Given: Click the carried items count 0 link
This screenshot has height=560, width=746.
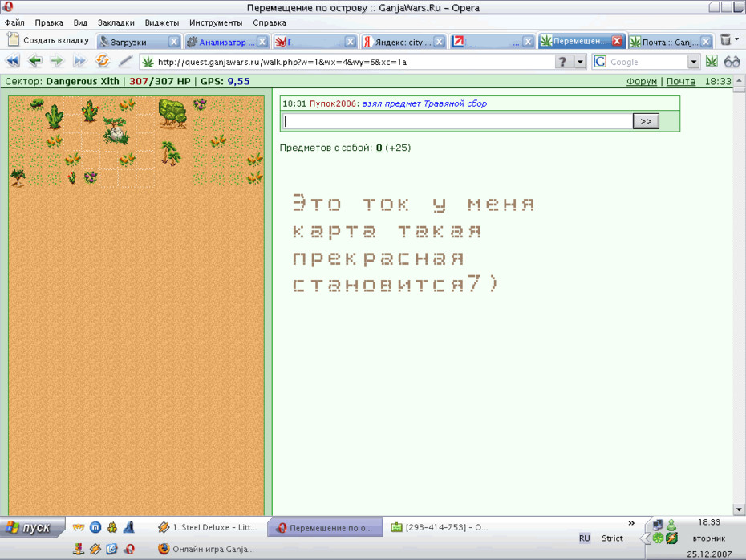Looking at the screenshot, I should (379, 148).
